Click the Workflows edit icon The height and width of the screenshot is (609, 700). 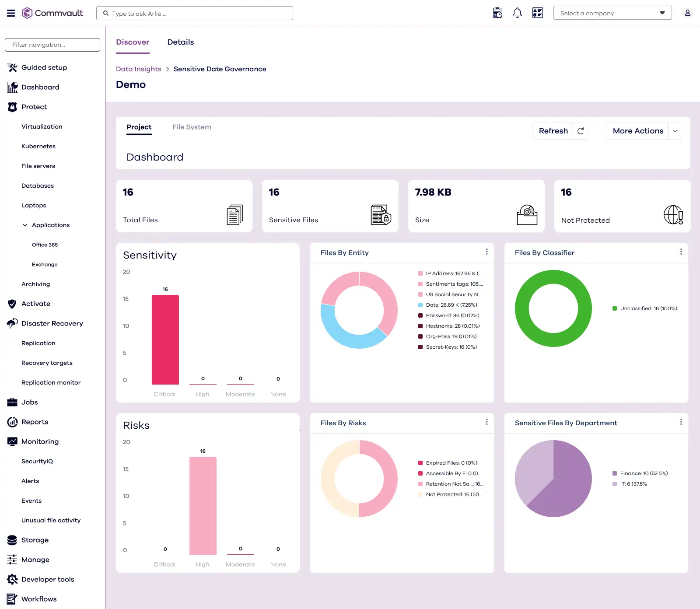[12, 599]
